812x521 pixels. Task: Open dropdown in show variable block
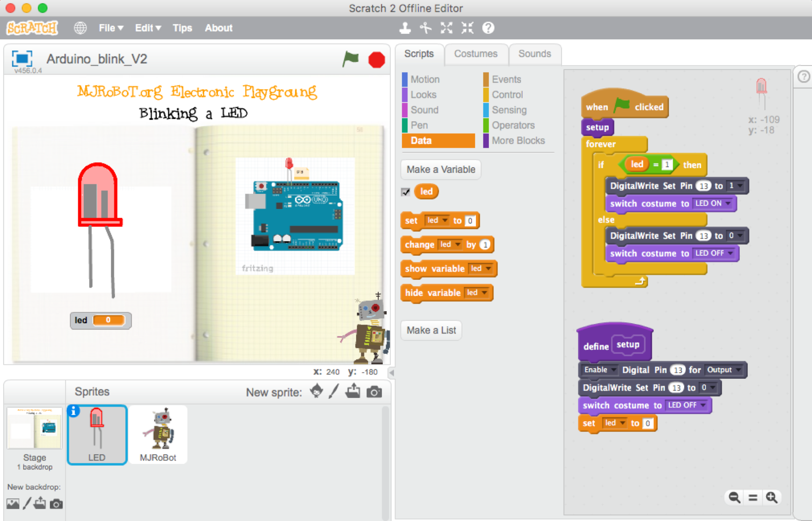[x=481, y=269]
